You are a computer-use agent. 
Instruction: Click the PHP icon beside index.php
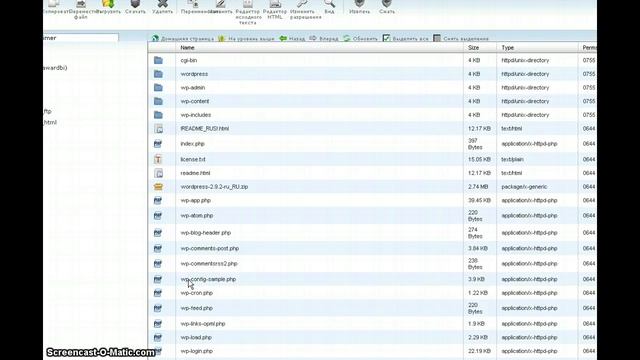click(158, 144)
